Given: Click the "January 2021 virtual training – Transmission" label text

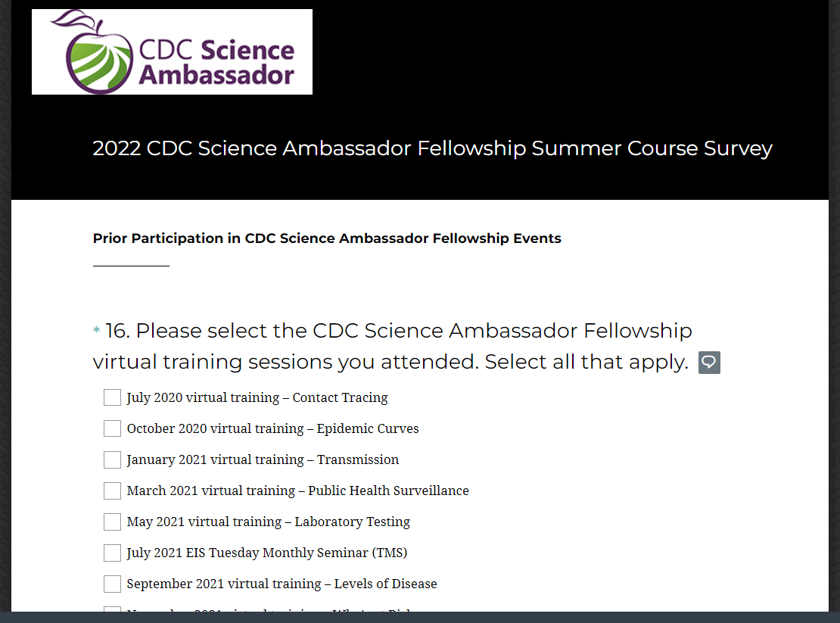Looking at the screenshot, I should coord(263,459).
